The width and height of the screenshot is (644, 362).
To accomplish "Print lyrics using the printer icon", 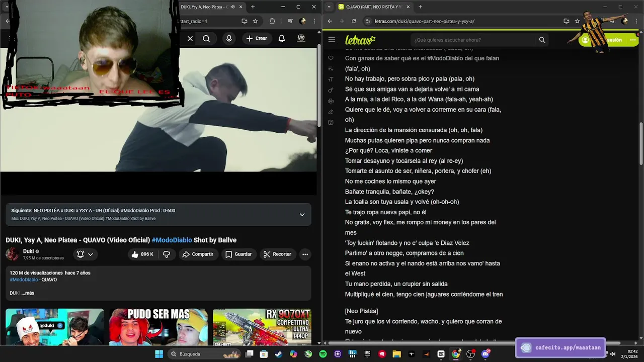I will (331, 101).
